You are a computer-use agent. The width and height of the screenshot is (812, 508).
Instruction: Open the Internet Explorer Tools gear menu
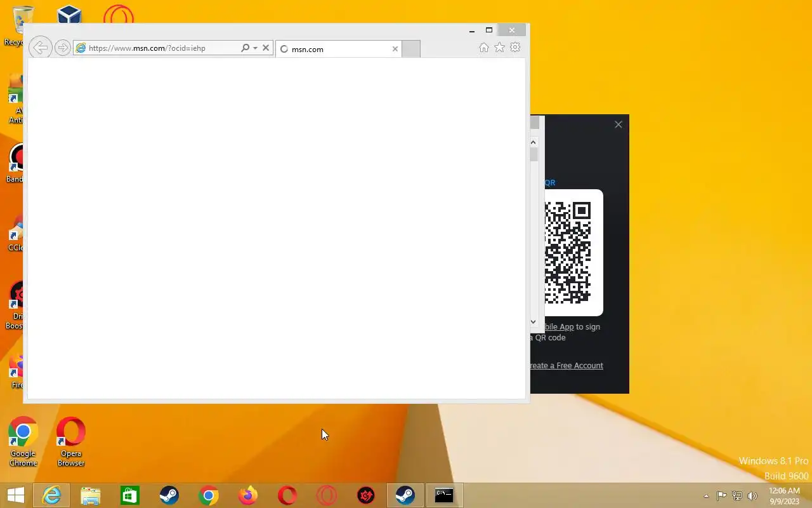(x=515, y=48)
